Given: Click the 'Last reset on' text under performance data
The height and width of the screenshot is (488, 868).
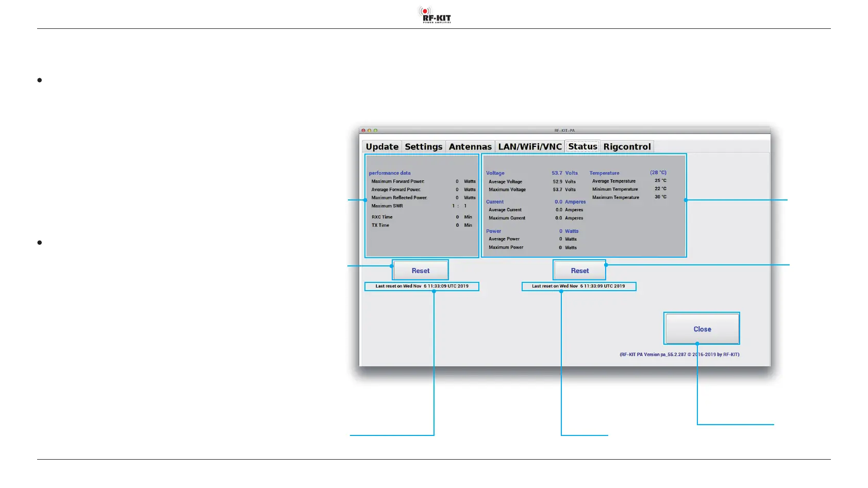Looking at the screenshot, I should pos(422,286).
